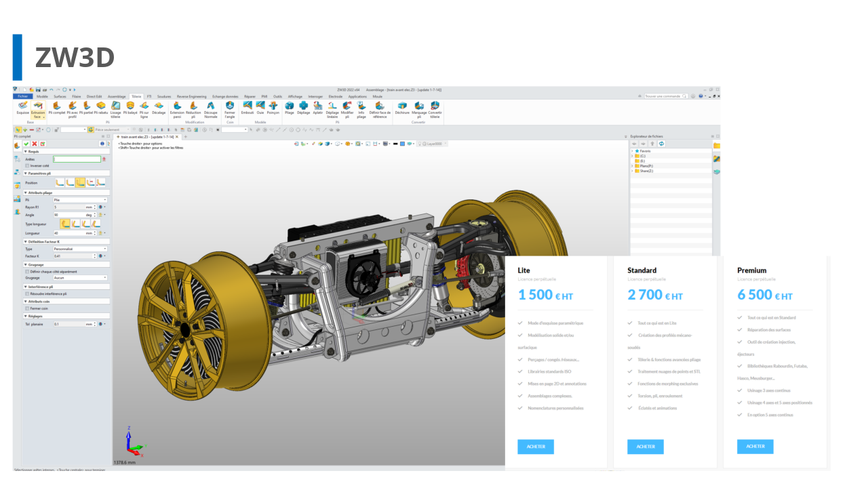Select the Embouti tool
Screen dimensions: 868x488
pos(248,108)
